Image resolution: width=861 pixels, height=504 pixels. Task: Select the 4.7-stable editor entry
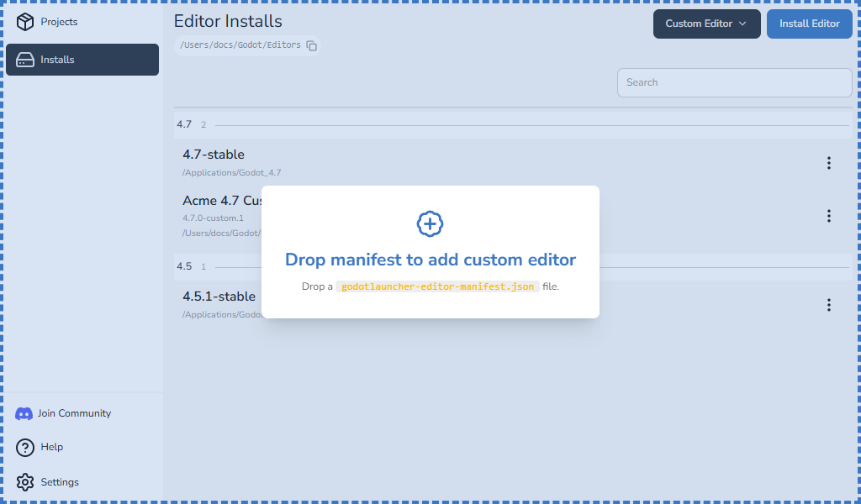[513, 163]
